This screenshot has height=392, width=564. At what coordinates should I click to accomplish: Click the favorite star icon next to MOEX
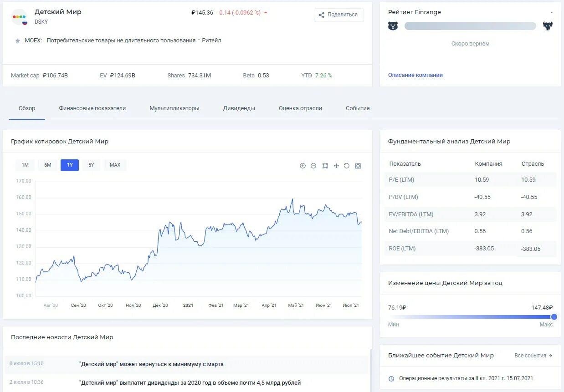click(18, 41)
